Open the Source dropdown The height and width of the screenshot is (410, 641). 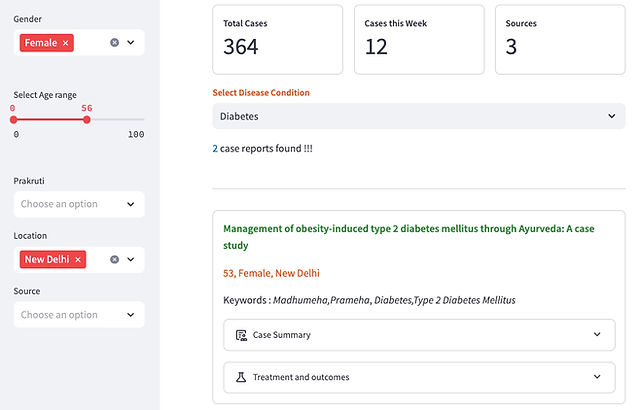tap(79, 315)
